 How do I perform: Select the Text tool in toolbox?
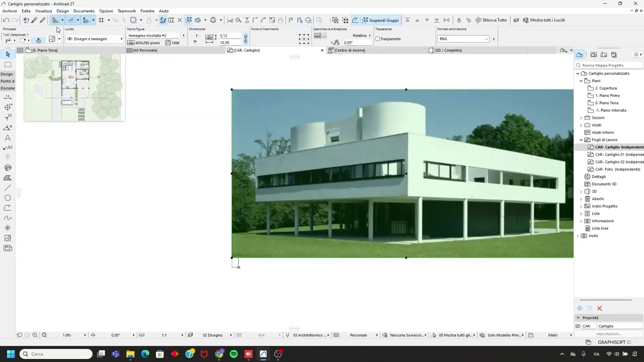pyautogui.click(x=8, y=137)
